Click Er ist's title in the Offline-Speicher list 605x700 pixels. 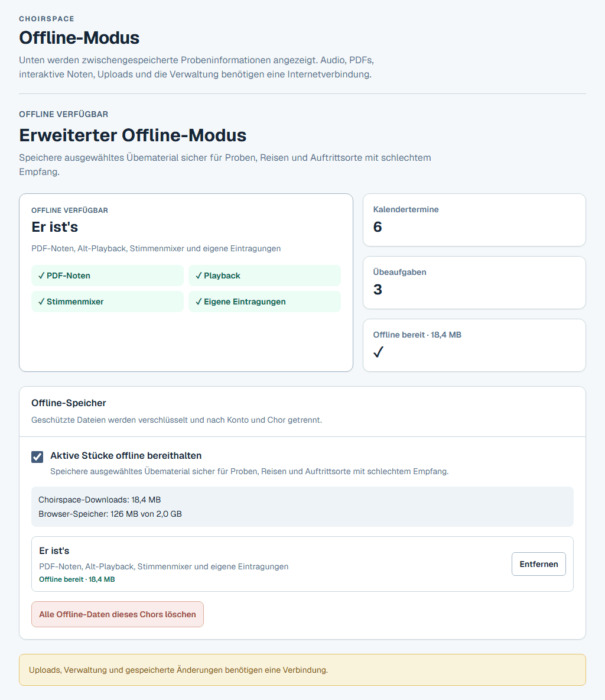tap(54, 551)
